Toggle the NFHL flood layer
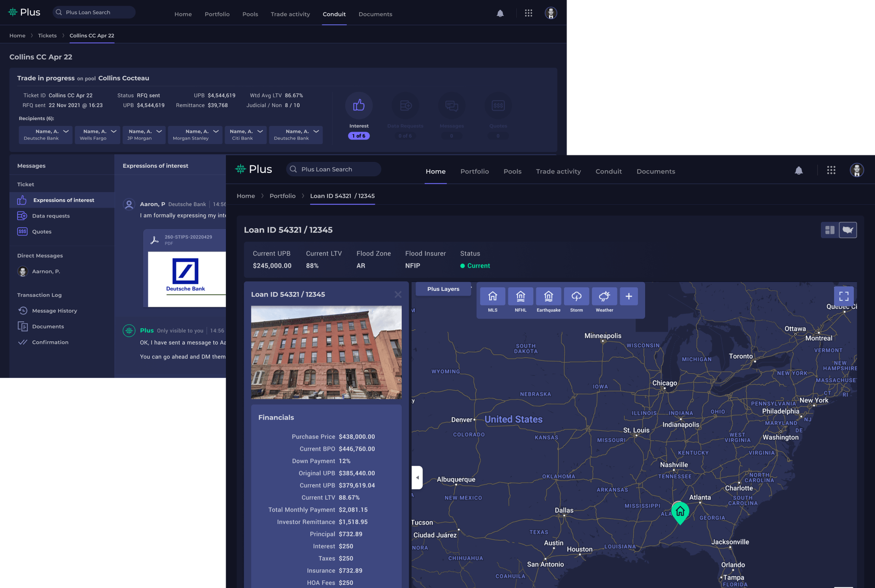The image size is (875, 588). tap(520, 297)
